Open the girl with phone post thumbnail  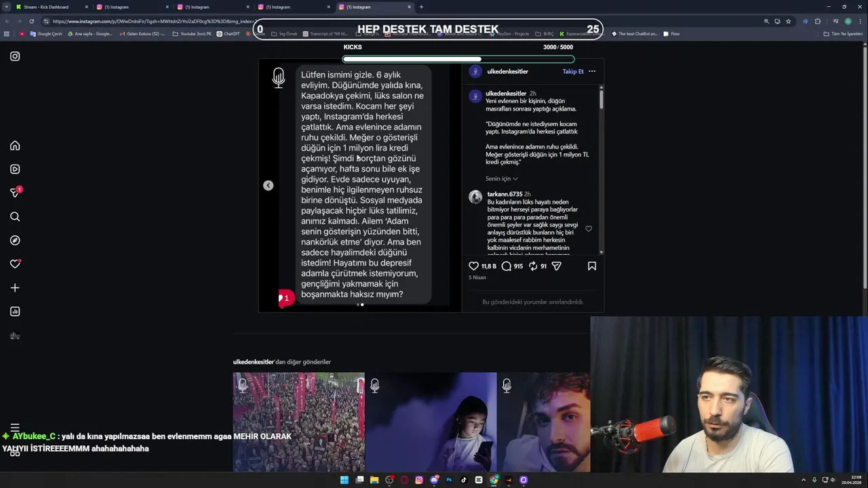pyautogui.click(x=431, y=422)
